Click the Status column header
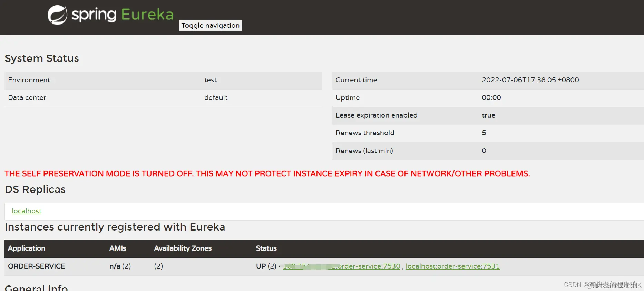Screen dimensions: 644x291 [x=266, y=248]
